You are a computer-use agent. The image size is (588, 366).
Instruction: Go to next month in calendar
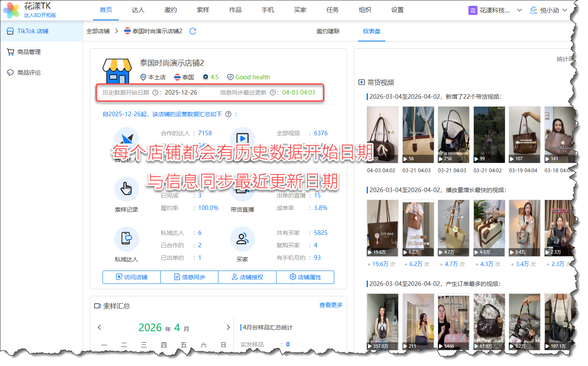click(228, 327)
